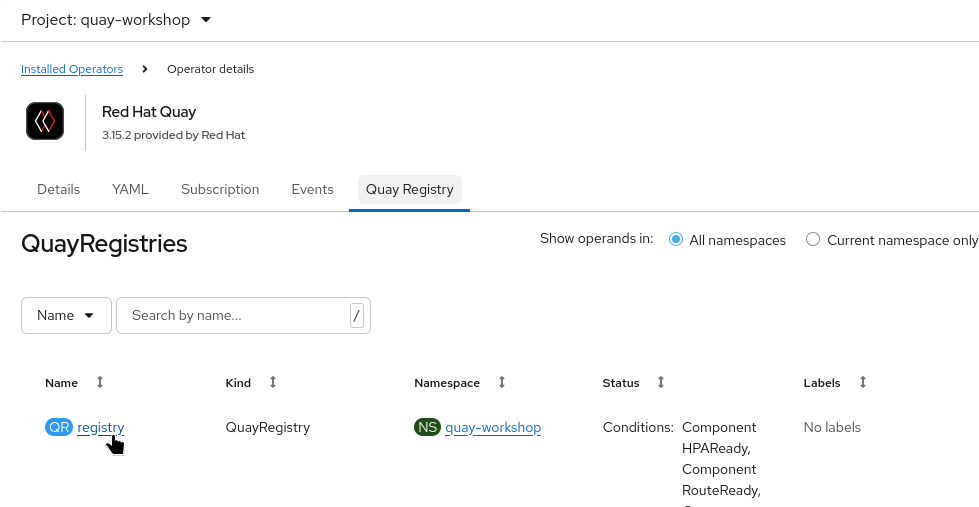Sort by Namespace column sort icon
Screen dimensions: 979x507
click(x=501, y=383)
